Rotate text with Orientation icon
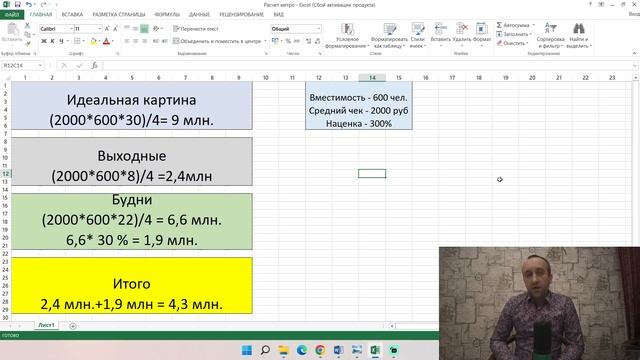This screenshot has width=640, height=360. [156, 29]
